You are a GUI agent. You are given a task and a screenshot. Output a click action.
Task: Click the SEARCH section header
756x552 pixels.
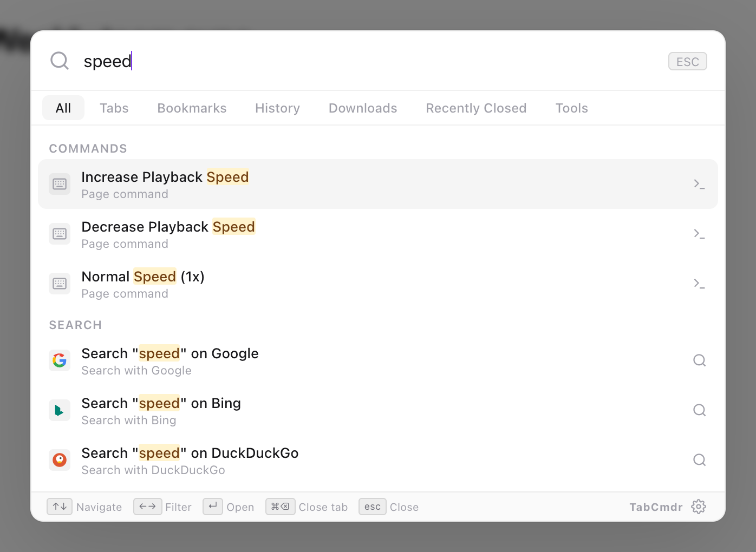pyautogui.click(x=75, y=325)
